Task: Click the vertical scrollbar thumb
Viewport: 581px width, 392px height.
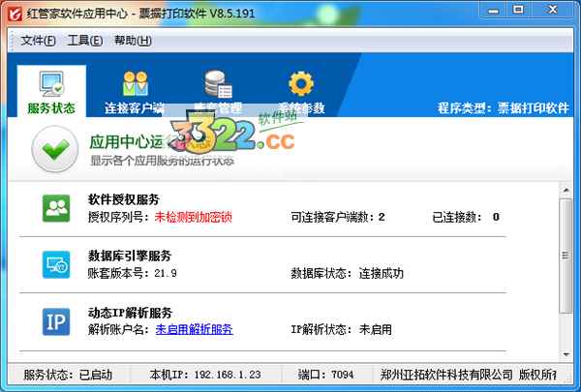Action: coord(566,256)
